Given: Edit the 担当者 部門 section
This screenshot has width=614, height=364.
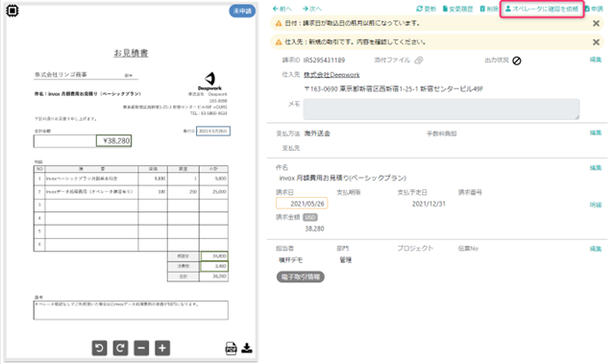Looking at the screenshot, I should pyautogui.click(x=596, y=249).
